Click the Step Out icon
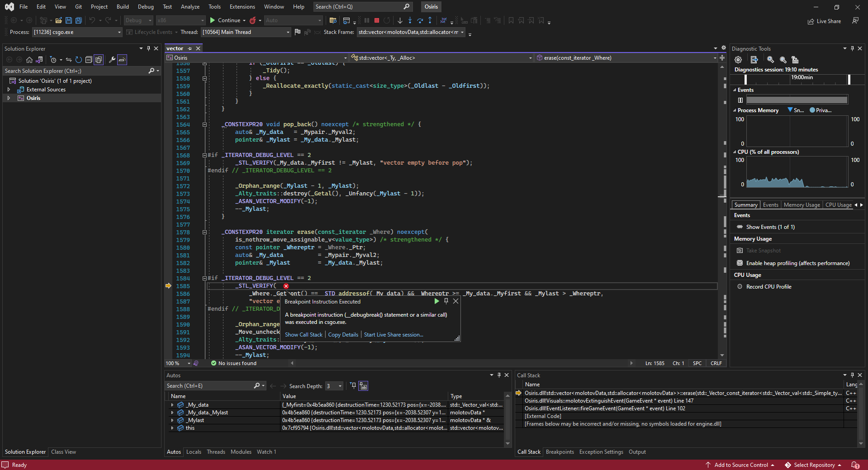Screen dimensions: 868x470 tap(430, 20)
